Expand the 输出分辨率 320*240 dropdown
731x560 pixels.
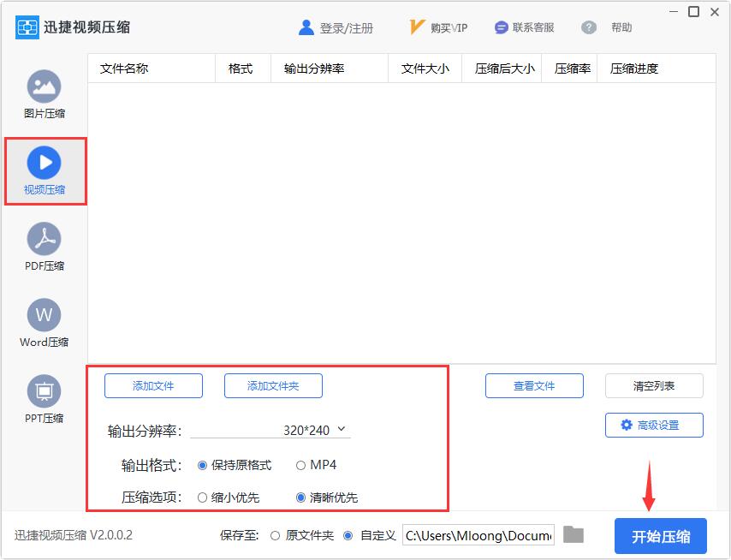(x=270, y=430)
